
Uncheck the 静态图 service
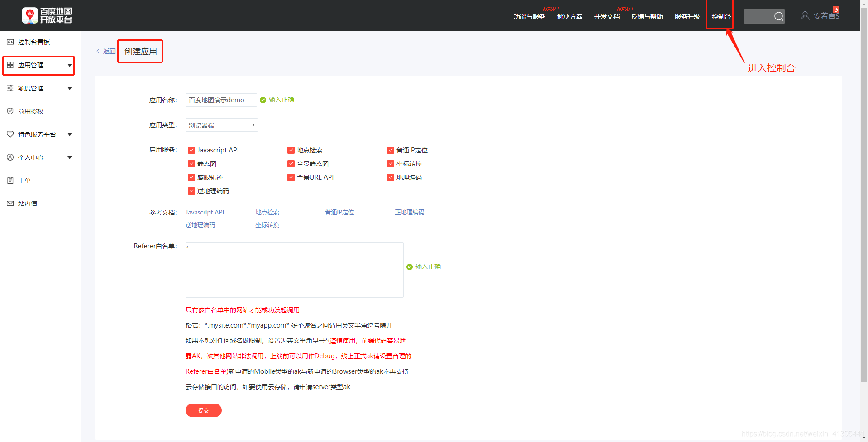(191, 164)
